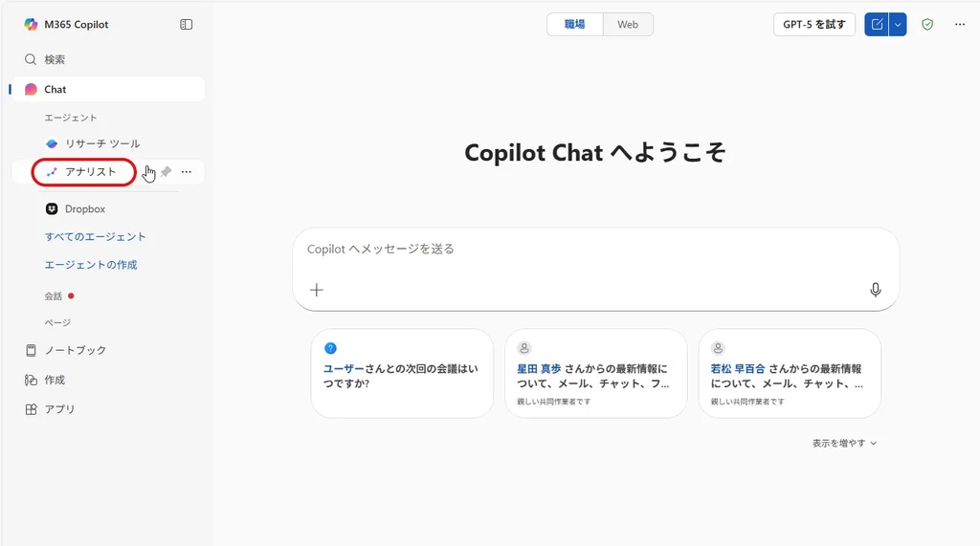Expand the 会話 conversations section
The height and width of the screenshot is (546, 980).
(54, 296)
